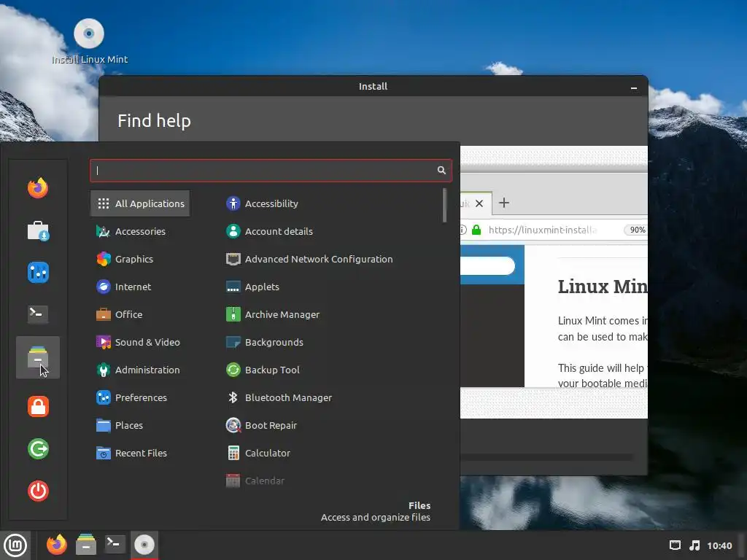Open Account details

pos(270,231)
